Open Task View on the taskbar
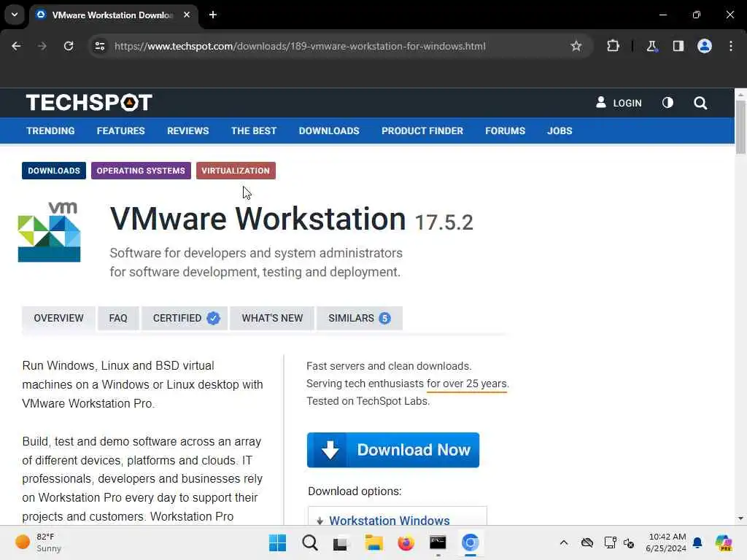Screen dimensions: 747x560 point(340,542)
